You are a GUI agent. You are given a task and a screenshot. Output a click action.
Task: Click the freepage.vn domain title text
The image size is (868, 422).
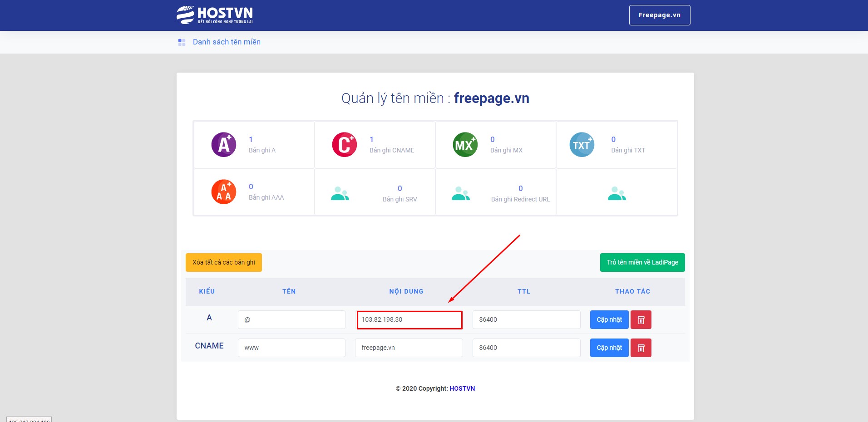pyautogui.click(x=492, y=98)
